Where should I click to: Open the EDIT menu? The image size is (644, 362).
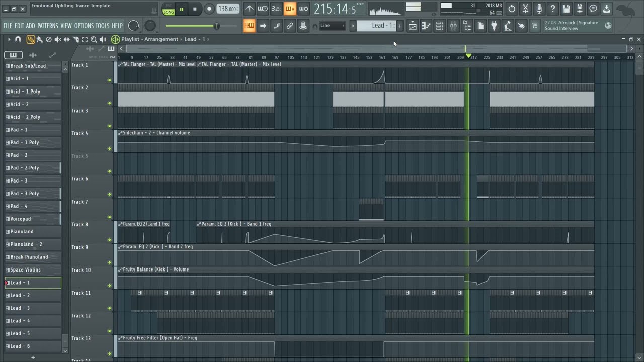[19, 26]
